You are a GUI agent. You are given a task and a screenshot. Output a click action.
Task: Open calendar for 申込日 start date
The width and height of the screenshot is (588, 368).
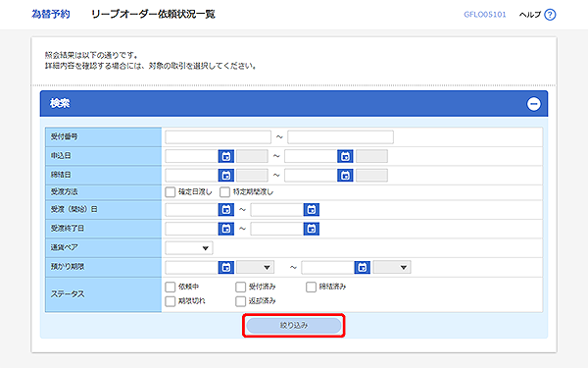tap(226, 156)
